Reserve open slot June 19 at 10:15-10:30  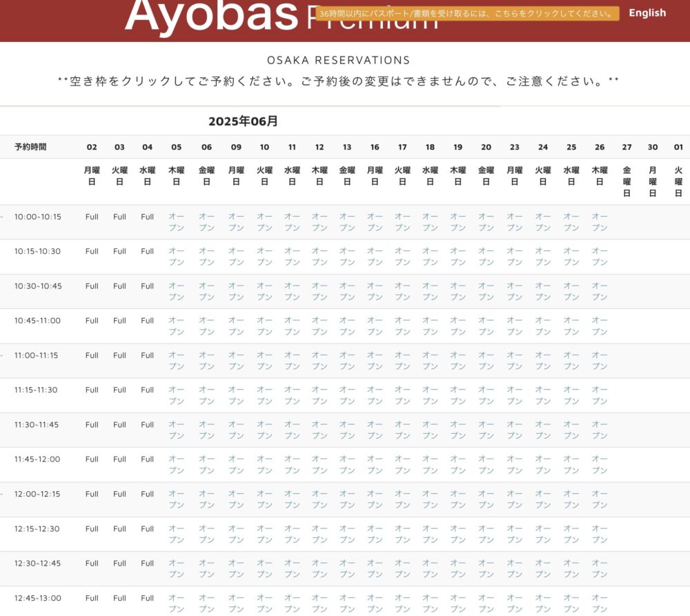[x=457, y=257]
